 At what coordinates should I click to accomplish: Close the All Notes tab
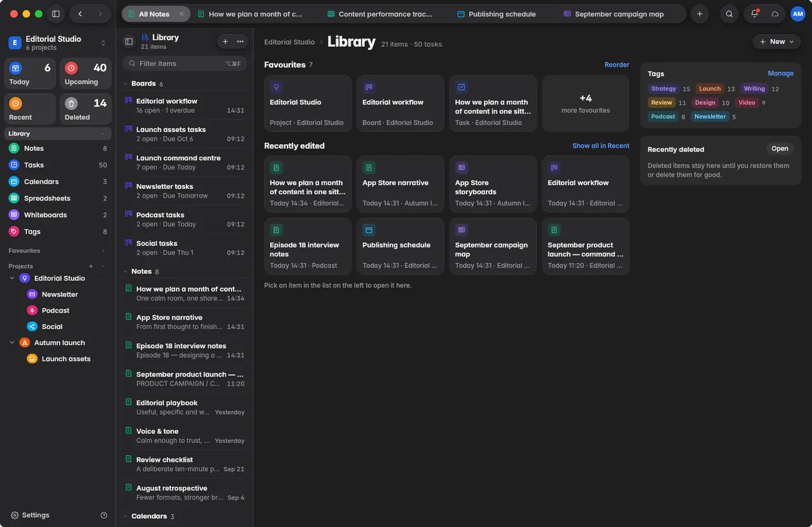pyautogui.click(x=181, y=14)
